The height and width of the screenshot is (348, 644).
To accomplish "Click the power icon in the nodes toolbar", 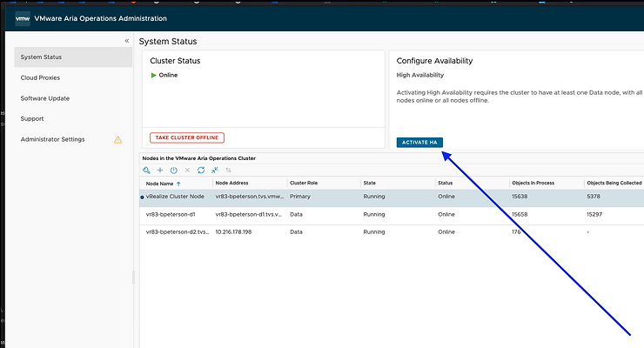I will [174, 170].
